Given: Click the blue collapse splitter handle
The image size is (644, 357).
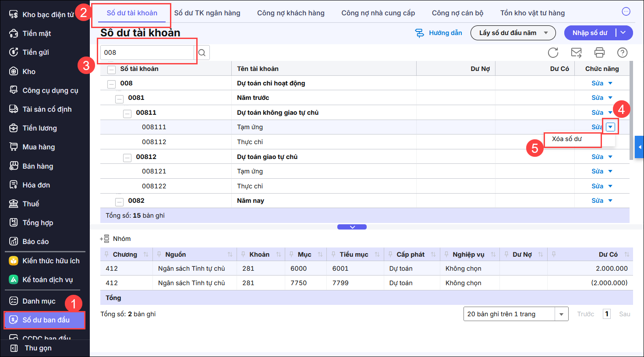Looking at the screenshot, I should pos(352,227).
